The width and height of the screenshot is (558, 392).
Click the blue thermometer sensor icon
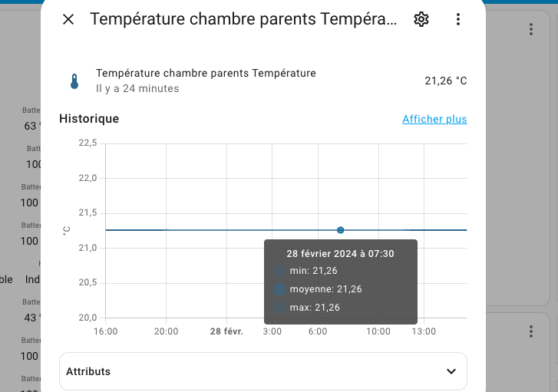74,81
